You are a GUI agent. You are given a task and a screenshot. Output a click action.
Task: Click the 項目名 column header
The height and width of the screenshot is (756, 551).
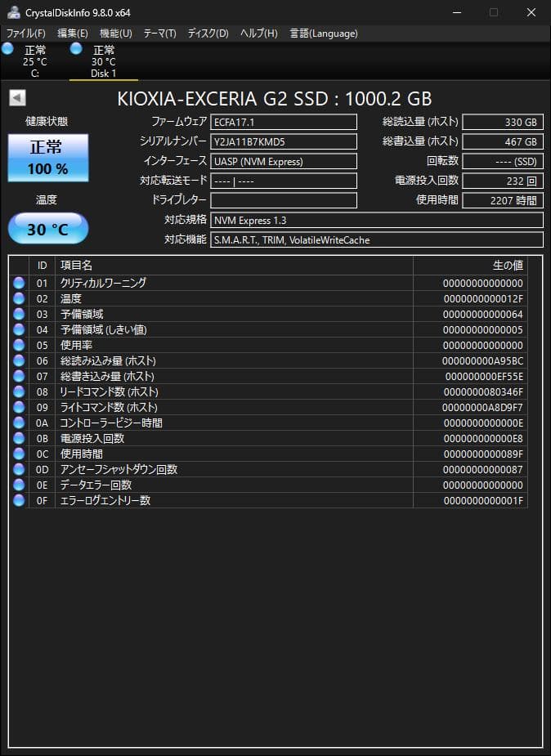[x=234, y=265]
